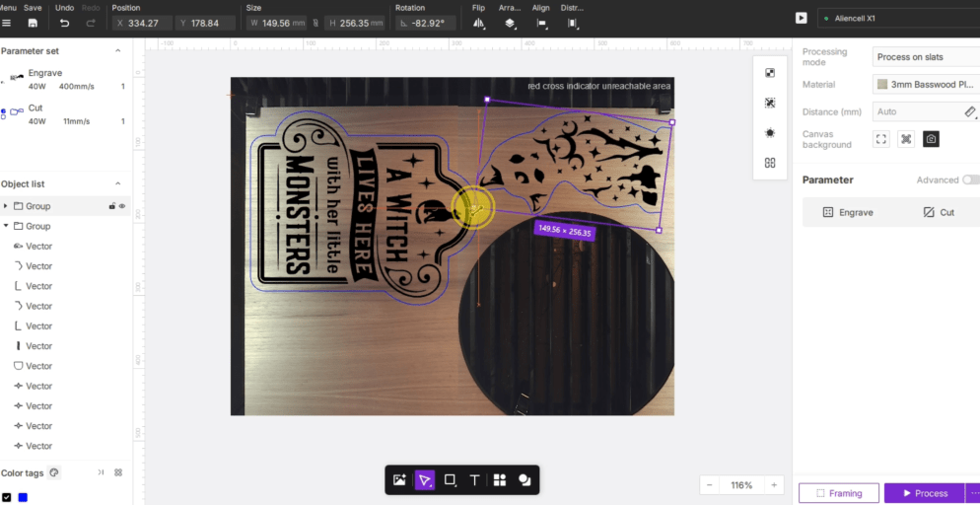This screenshot has height=505, width=980.
Task: Expand the first Group in object list
Action: pyautogui.click(x=6, y=206)
